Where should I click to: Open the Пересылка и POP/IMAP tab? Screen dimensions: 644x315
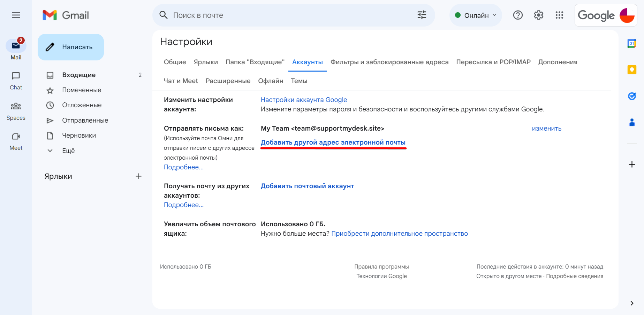click(493, 62)
